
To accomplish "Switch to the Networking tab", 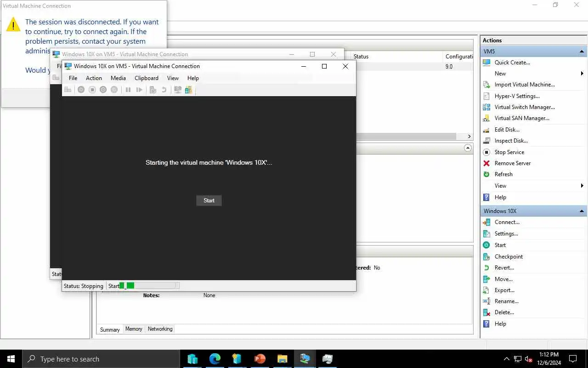I will click(160, 329).
